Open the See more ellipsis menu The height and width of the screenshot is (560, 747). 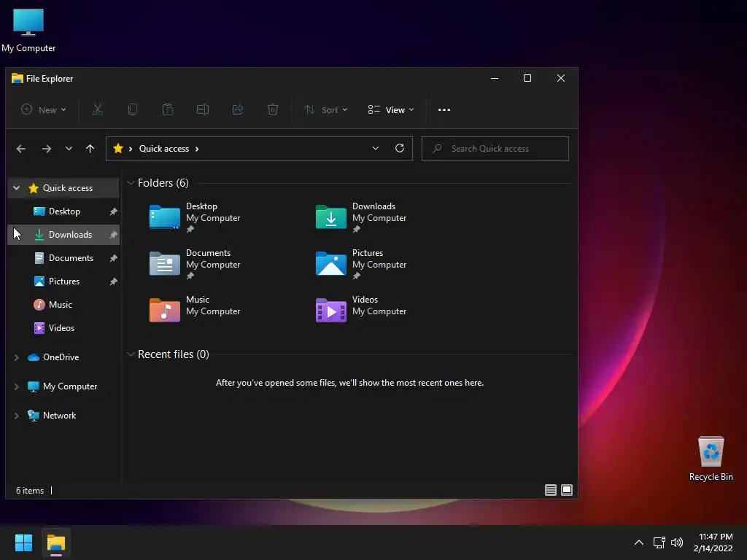(x=444, y=109)
